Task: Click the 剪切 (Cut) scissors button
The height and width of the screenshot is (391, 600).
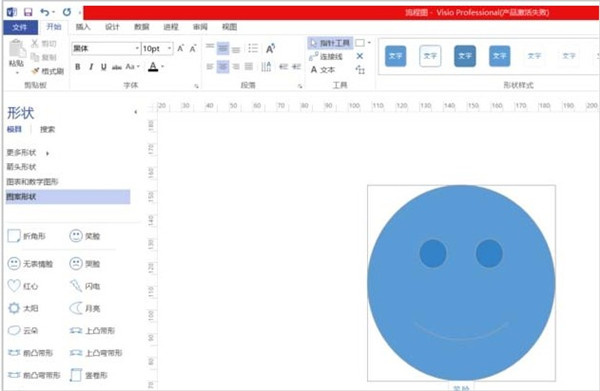Action: tap(44, 43)
